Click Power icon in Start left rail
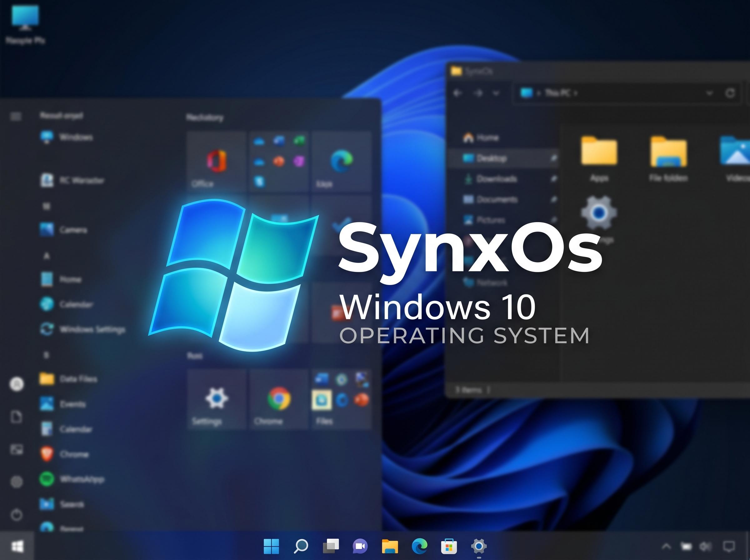 (17, 515)
